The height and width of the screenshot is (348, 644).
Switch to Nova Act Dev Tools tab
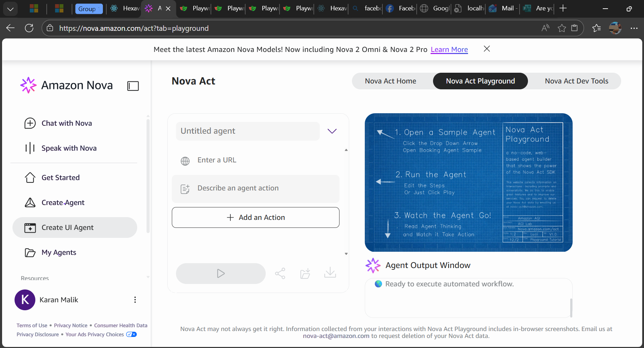click(x=576, y=81)
